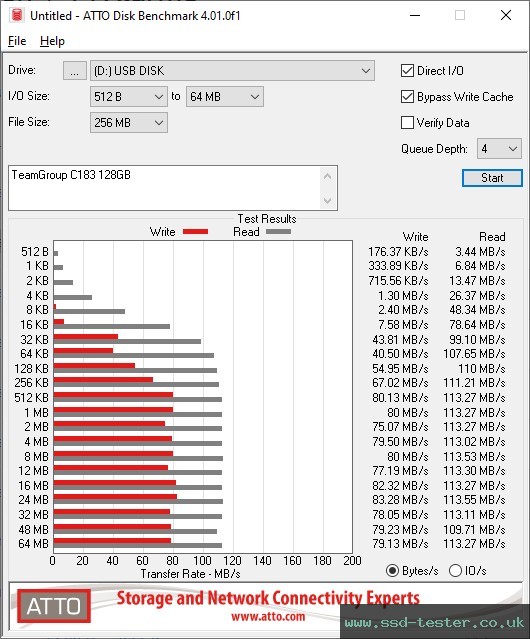This screenshot has width=530, height=639.
Task: Click the 128 KB row label
Action: click(x=31, y=369)
